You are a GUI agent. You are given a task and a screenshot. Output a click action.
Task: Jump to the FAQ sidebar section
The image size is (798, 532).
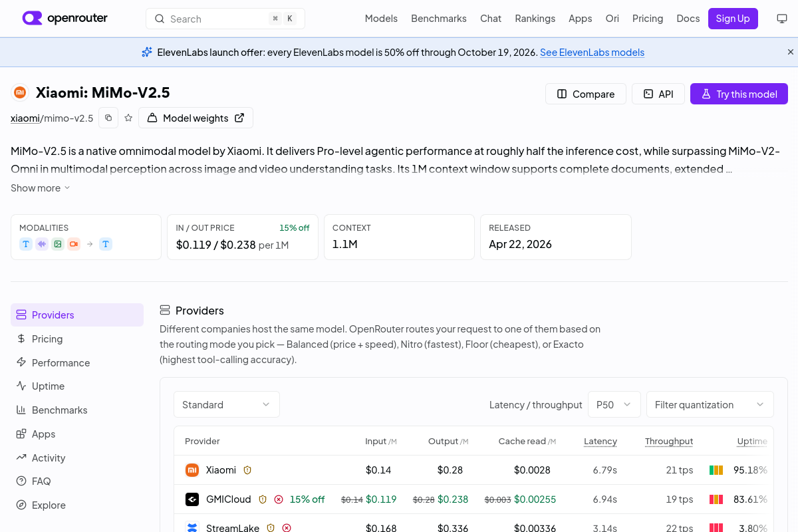click(x=77, y=481)
